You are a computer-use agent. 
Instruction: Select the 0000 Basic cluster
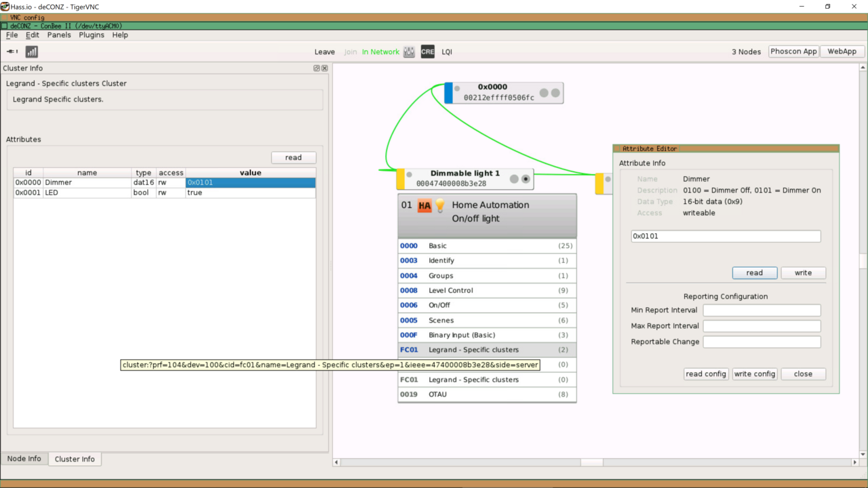pyautogui.click(x=487, y=246)
